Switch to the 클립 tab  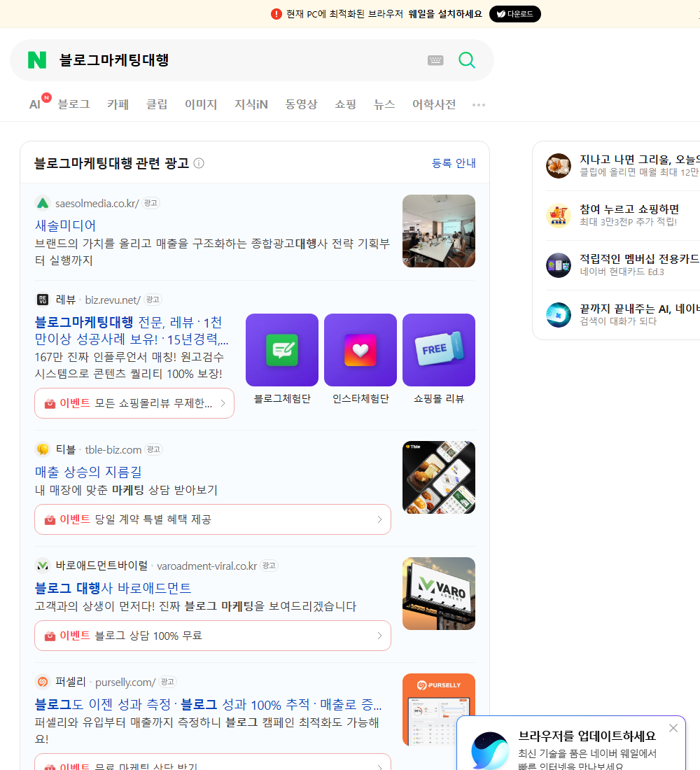point(157,104)
